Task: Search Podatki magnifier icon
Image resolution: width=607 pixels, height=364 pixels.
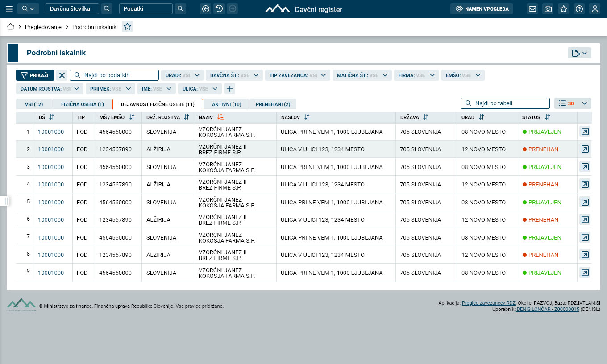Action: point(180,9)
